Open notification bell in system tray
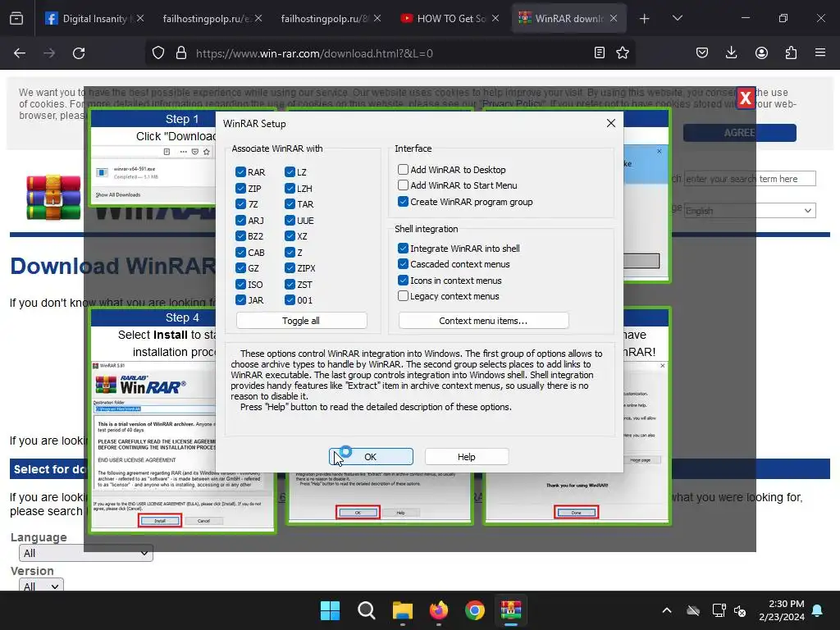The height and width of the screenshot is (630, 840). 818,610
